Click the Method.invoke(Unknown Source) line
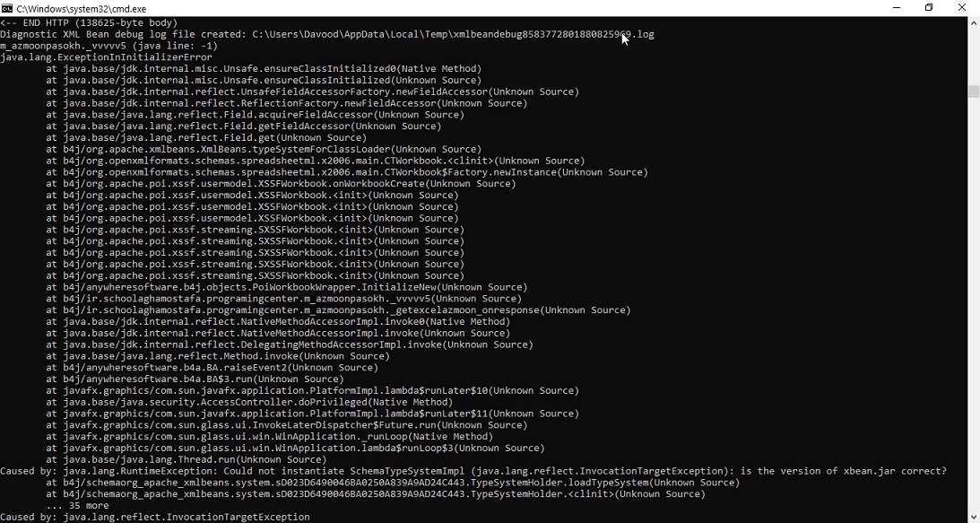Screen dimensions: 980x523 coord(218,356)
